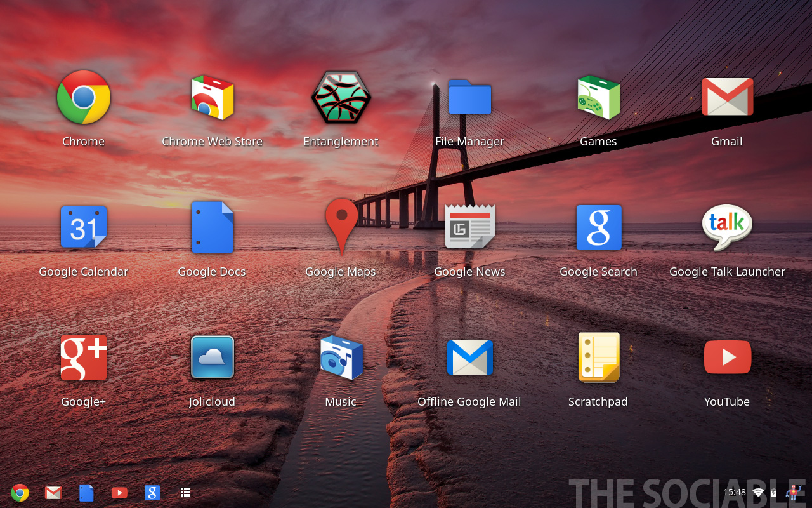Launch the Scratchpad app
The width and height of the screenshot is (812, 508).
598,358
